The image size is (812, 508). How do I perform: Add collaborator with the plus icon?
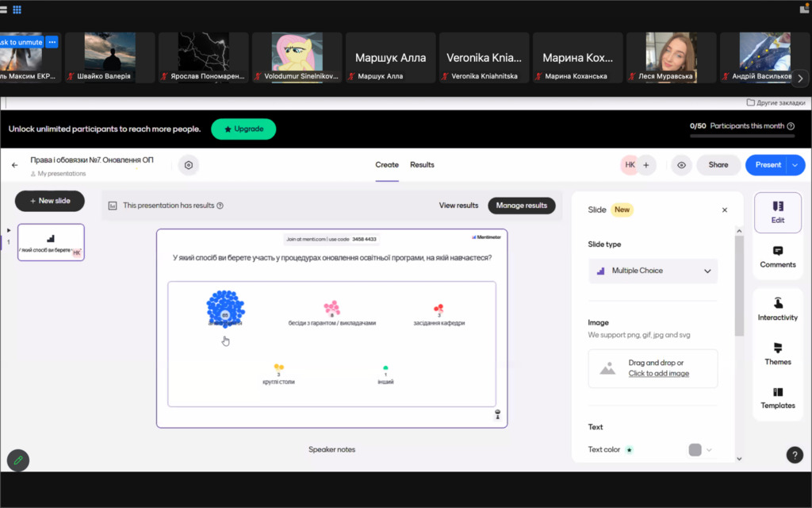point(646,165)
